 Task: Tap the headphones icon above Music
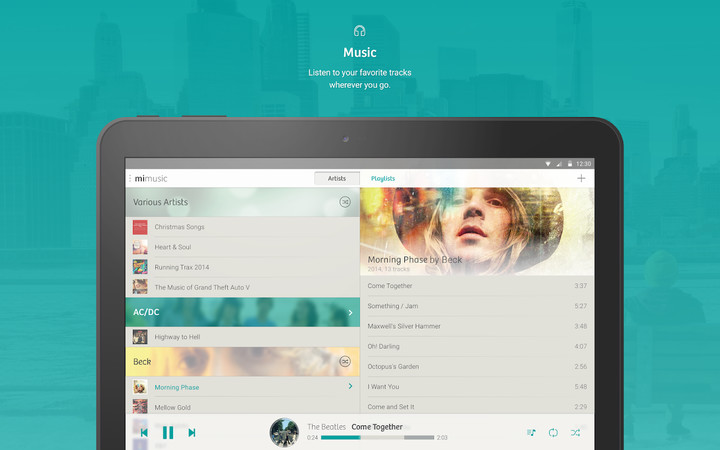click(359, 31)
